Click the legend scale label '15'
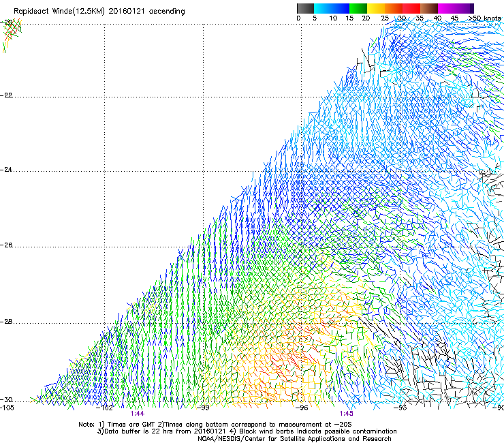 [x=349, y=18]
